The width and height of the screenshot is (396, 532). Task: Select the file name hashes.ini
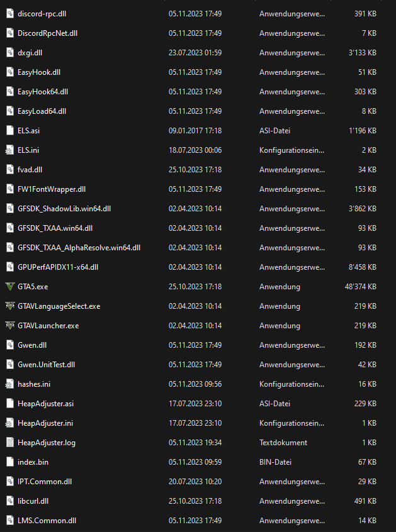34,384
